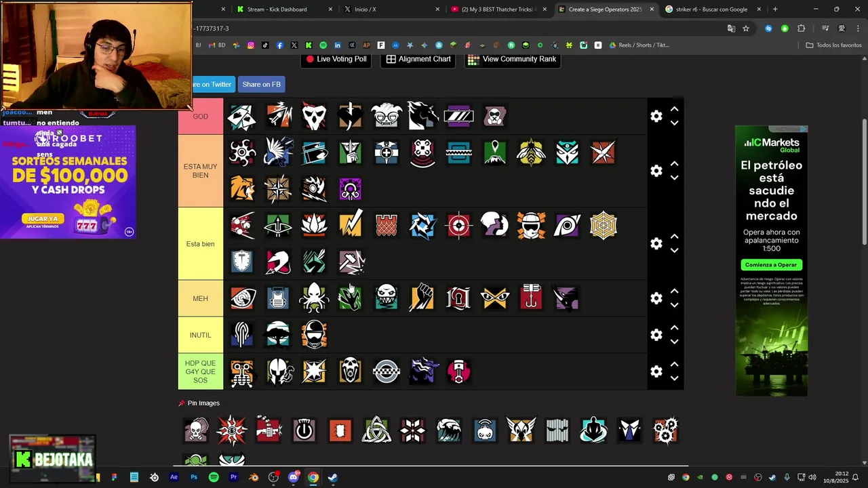The width and height of the screenshot is (868, 488).
Task: Click Comienza a Operar in IC Markets ad
Action: tap(770, 265)
